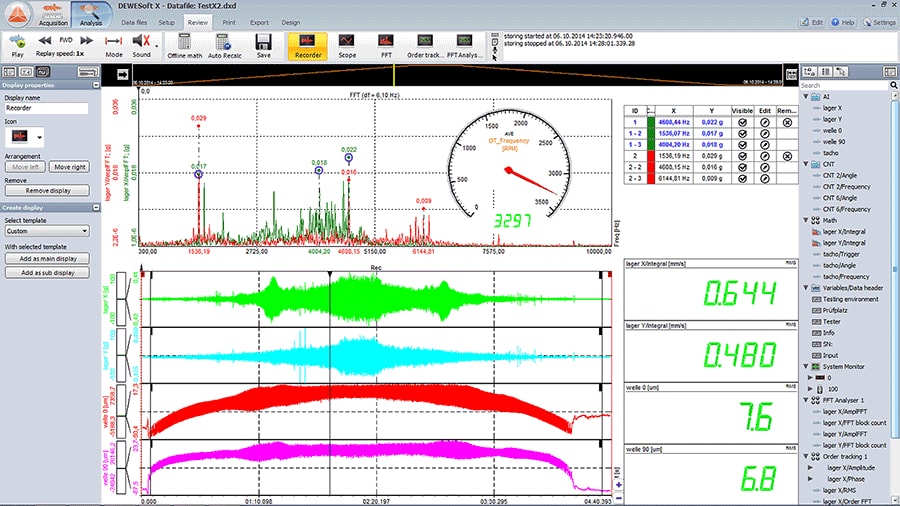Open the Export tab
This screenshot has height=506, width=900.
click(x=259, y=22)
